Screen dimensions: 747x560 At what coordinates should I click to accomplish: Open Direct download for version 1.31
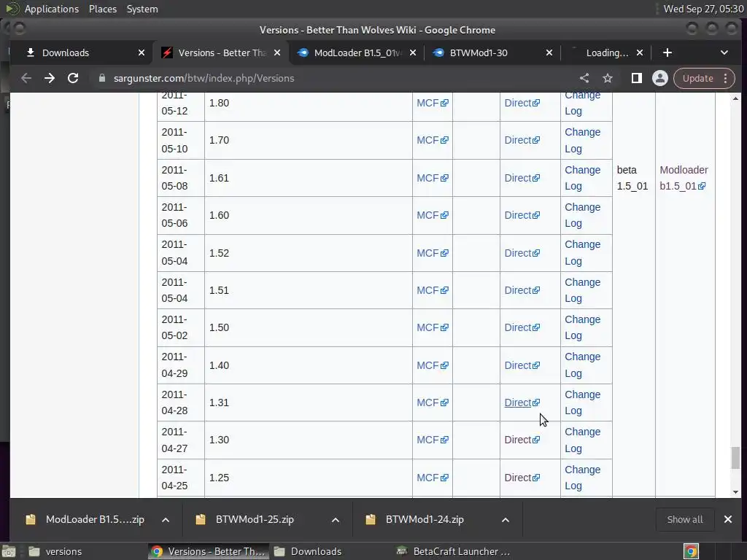click(x=522, y=402)
